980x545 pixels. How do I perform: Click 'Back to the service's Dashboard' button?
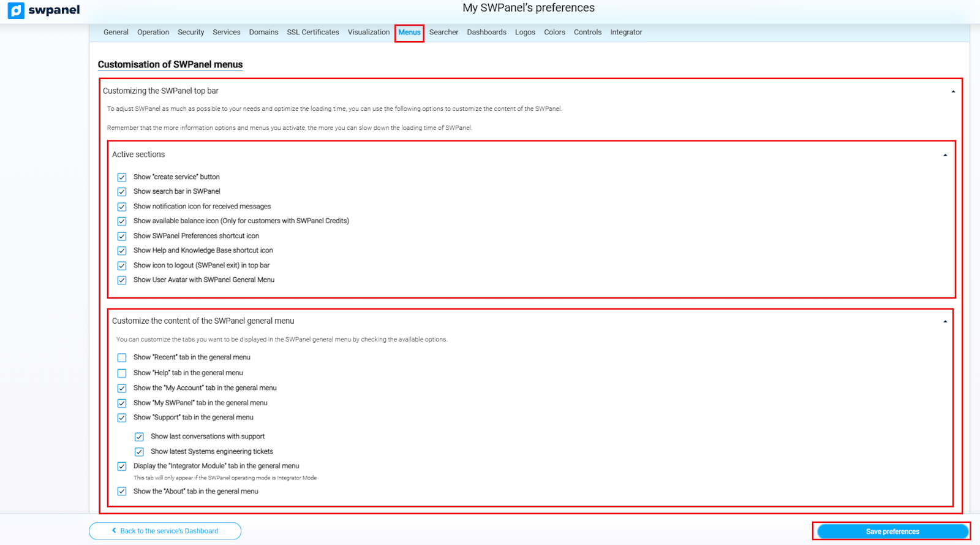(165, 531)
